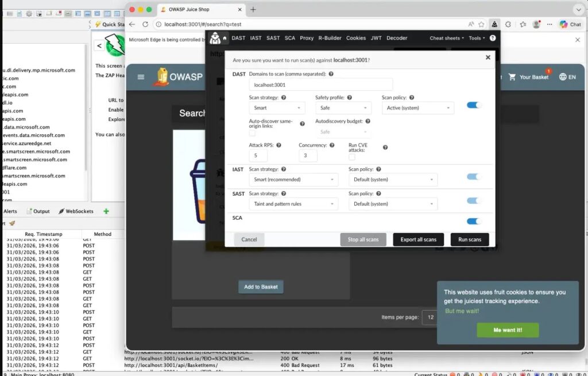
Task: Open the Juice Shop hamburger menu
Action: tap(141, 77)
